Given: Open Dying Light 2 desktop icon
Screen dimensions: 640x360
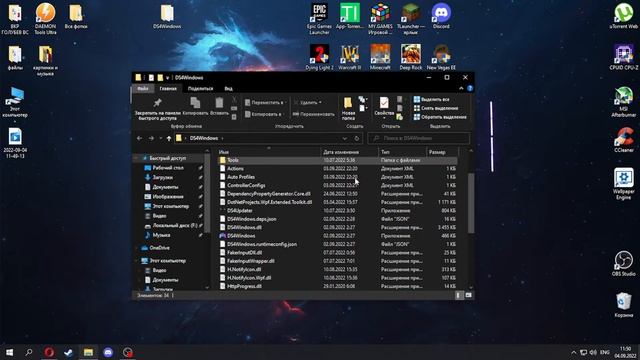Looking at the screenshot, I should point(319,57).
